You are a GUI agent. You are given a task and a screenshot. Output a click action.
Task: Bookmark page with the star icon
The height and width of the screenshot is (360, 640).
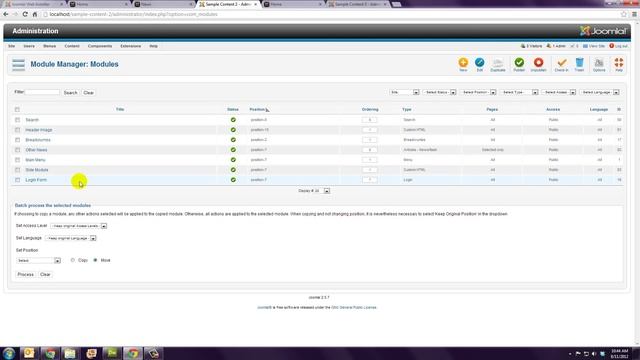[624, 14]
